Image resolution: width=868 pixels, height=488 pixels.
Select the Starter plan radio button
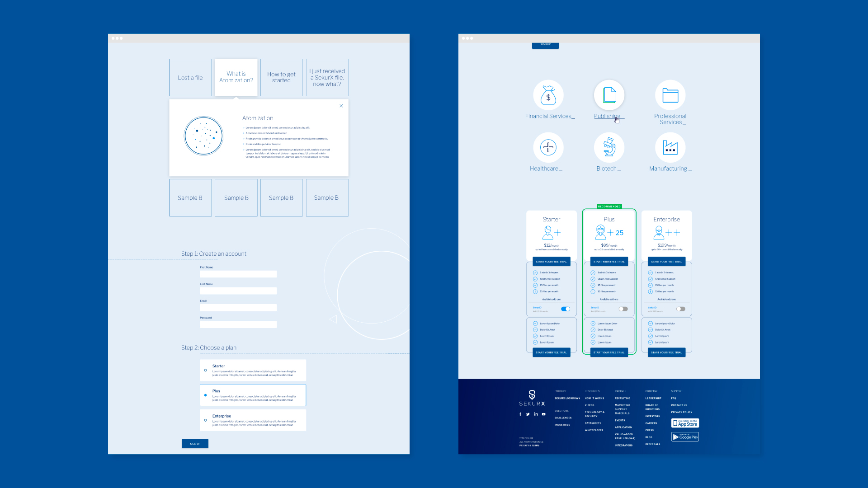tap(205, 370)
